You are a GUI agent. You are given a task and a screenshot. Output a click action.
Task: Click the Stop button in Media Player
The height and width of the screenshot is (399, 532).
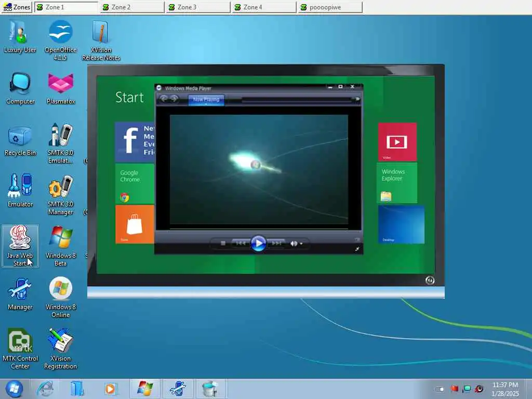pyautogui.click(x=223, y=243)
